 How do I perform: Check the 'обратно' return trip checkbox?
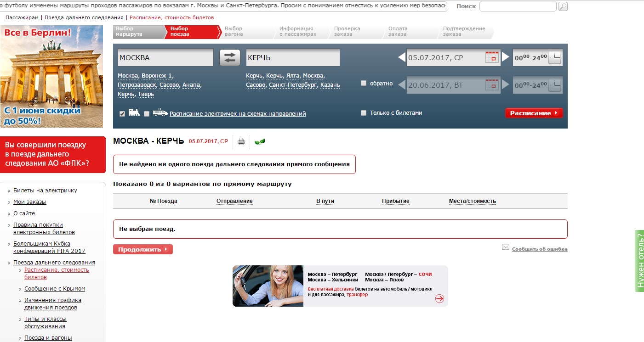coord(364,84)
